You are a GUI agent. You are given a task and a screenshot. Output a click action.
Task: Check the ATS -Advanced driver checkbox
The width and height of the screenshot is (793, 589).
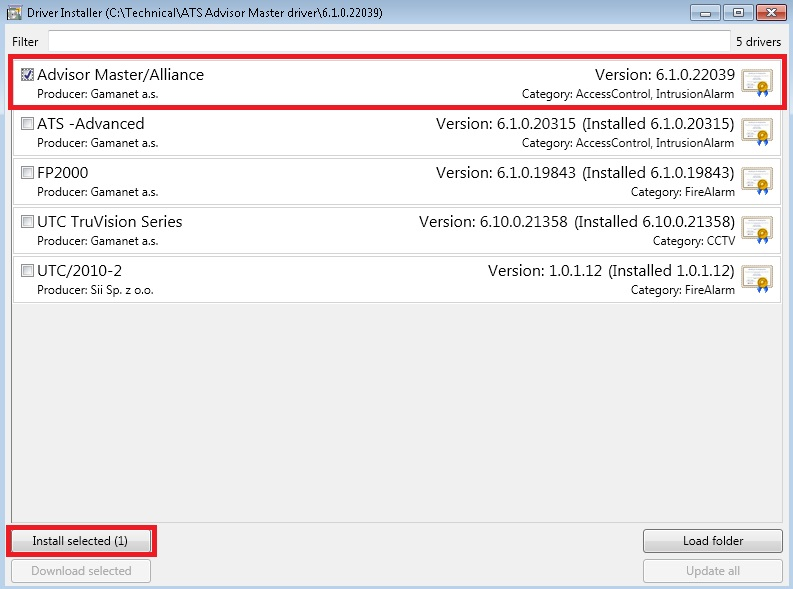tap(27, 123)
